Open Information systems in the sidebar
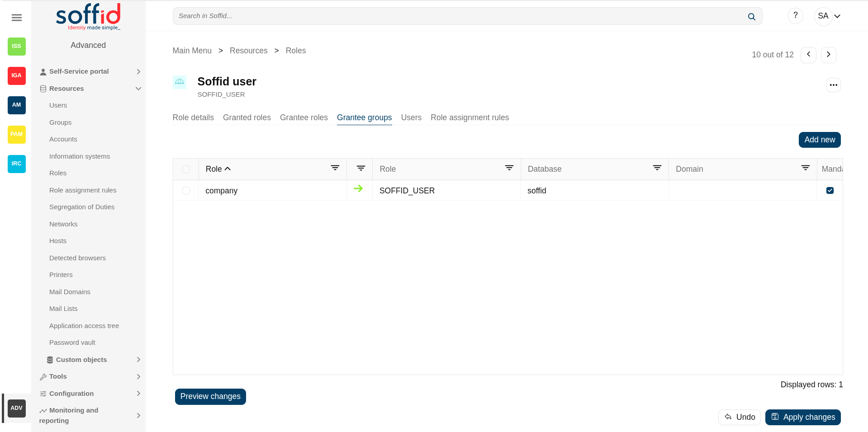 pyautogui.click(x=80, y=156)
